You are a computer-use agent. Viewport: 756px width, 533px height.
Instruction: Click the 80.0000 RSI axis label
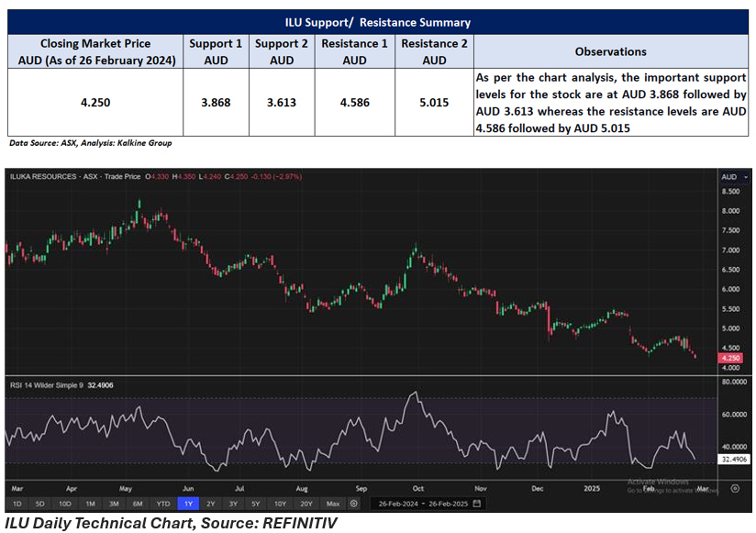(x=734, y=382)
